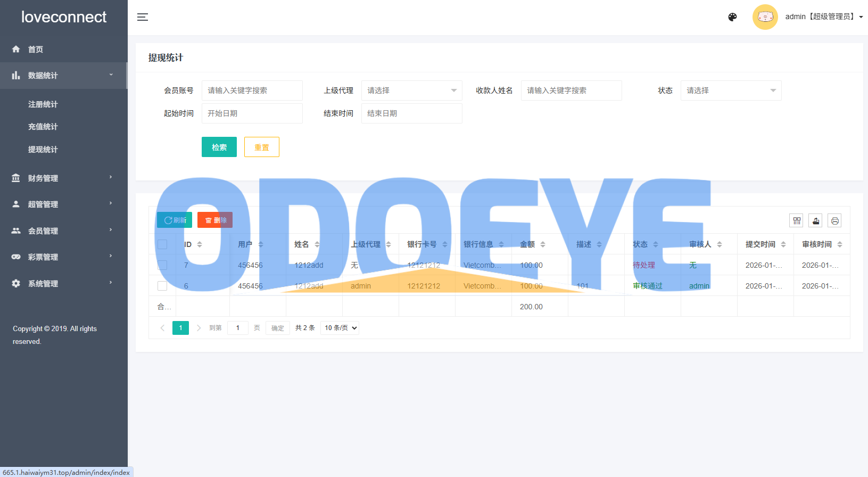The width and height of the screenshot is (868, 477).
Task: Check the row with ID 7
Action: (x=162, y=265)
